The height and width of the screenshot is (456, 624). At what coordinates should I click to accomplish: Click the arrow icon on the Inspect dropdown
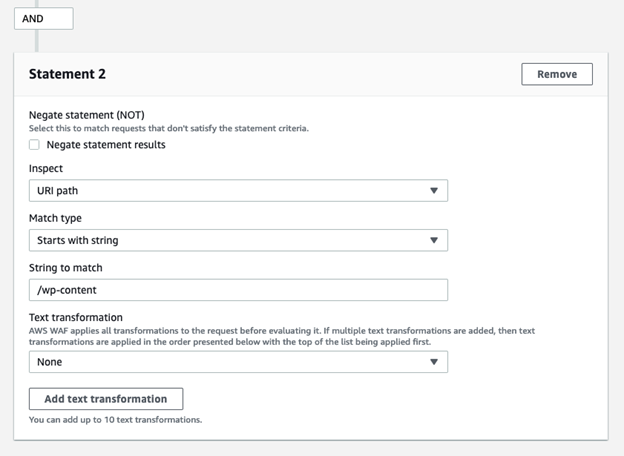(433, 191)
